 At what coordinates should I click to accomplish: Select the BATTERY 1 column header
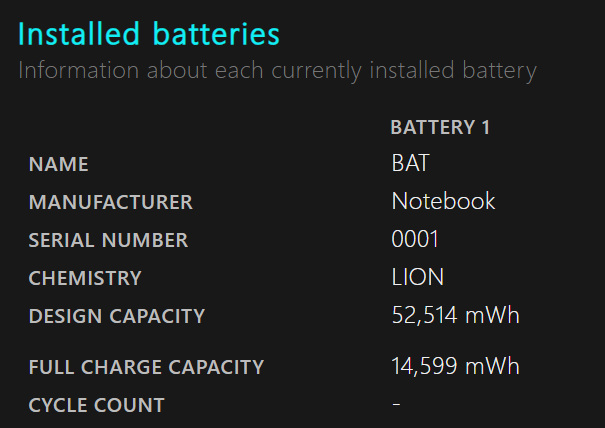439,128
